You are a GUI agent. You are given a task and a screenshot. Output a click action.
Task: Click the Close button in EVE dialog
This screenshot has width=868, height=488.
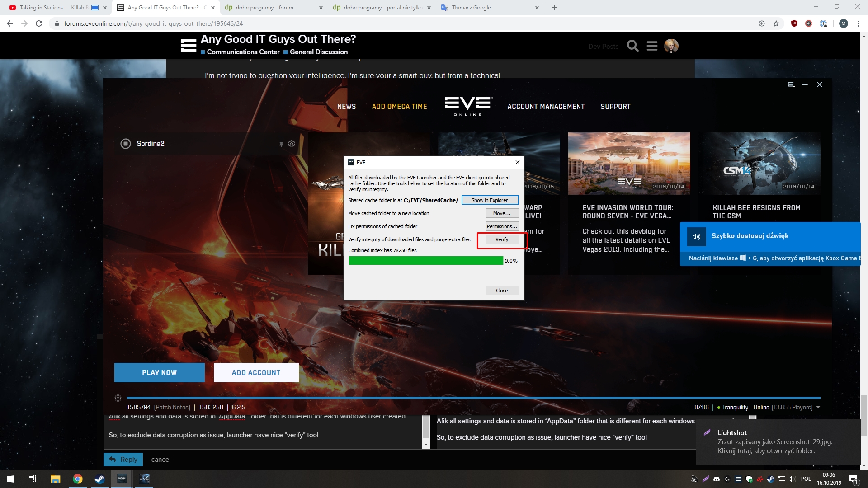(x=502, y=291)
